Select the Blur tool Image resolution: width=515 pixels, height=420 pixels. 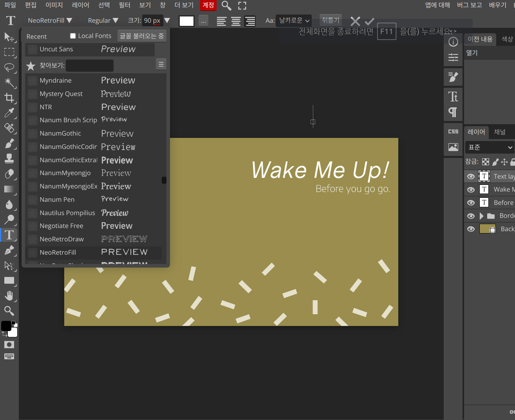[9, 204]
